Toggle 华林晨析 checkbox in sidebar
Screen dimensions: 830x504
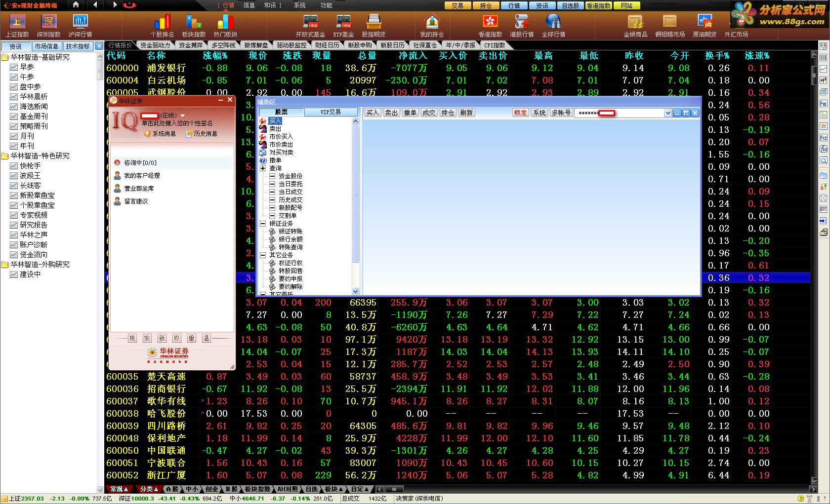click(14, 97)
